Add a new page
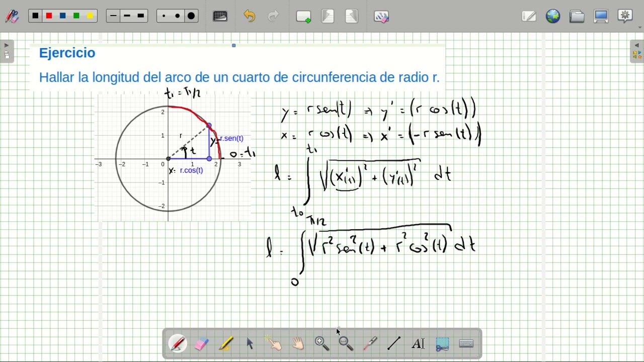 coord(303,17)
